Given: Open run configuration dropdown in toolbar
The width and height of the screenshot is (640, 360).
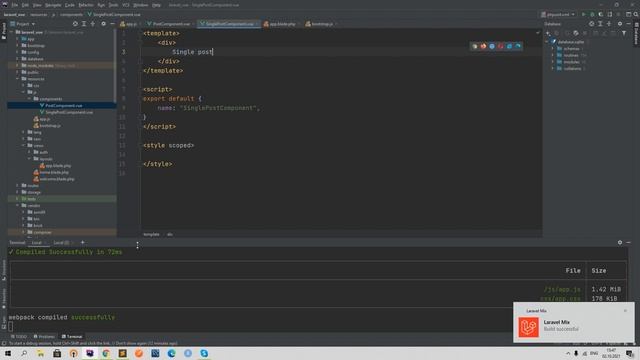Looking at the screenshot, I should (x=558, y=14).
